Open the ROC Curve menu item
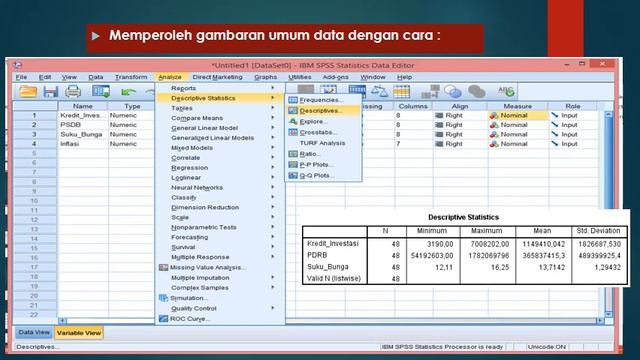The width and height of the screenshot is (640, 360). 220,319
